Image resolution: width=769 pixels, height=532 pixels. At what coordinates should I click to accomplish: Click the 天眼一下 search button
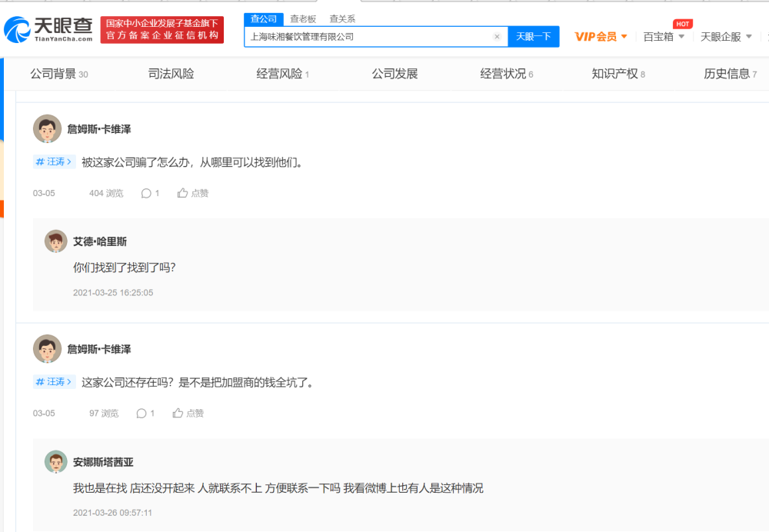(x=534, y=37)
